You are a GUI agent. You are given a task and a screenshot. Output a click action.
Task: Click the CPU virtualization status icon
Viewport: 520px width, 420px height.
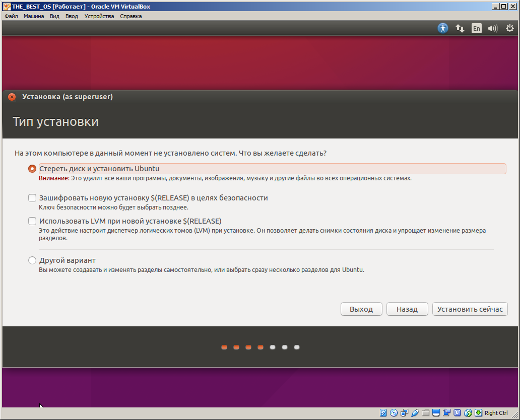(458, 413)
